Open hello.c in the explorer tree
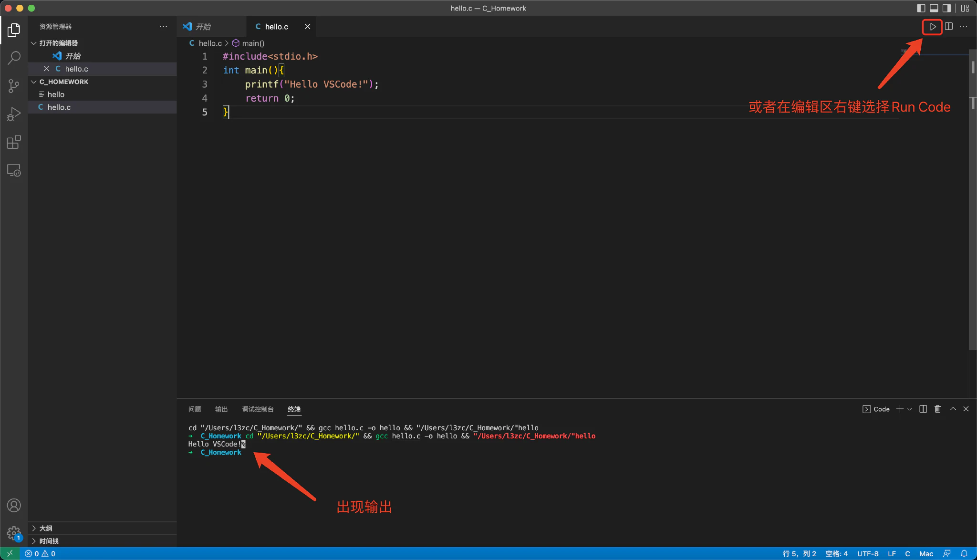The height and width of the screenshot is (560, 977). point(59,107)
